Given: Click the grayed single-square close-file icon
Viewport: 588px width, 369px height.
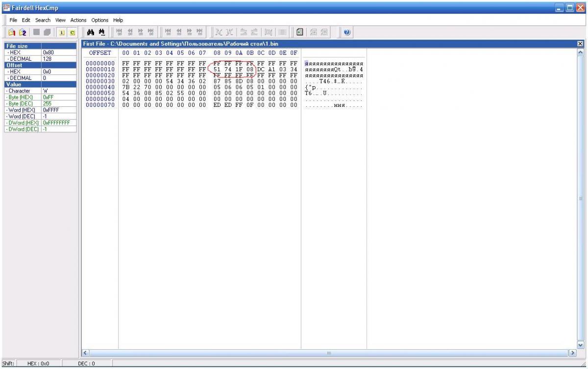Looking at the screenshot, I should 36,32.
